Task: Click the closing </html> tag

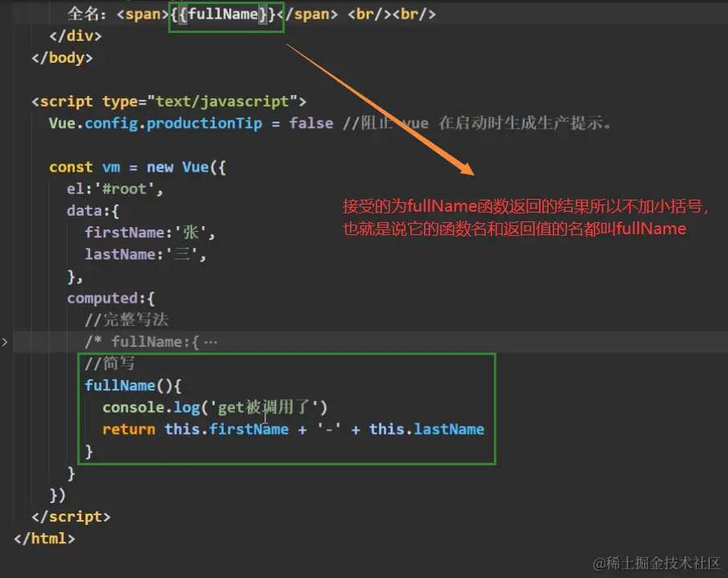Action: pyautogui.click(x=44, y=538)
